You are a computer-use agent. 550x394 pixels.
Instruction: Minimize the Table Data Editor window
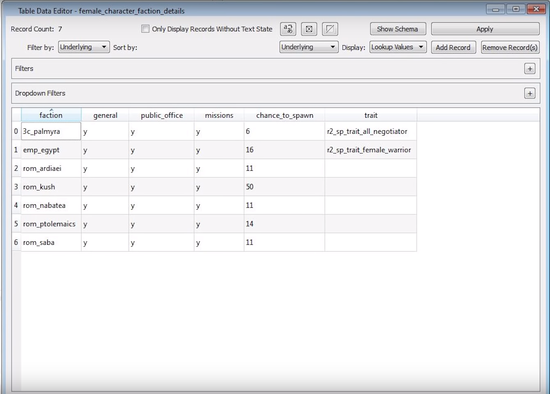tap(495, 9)
